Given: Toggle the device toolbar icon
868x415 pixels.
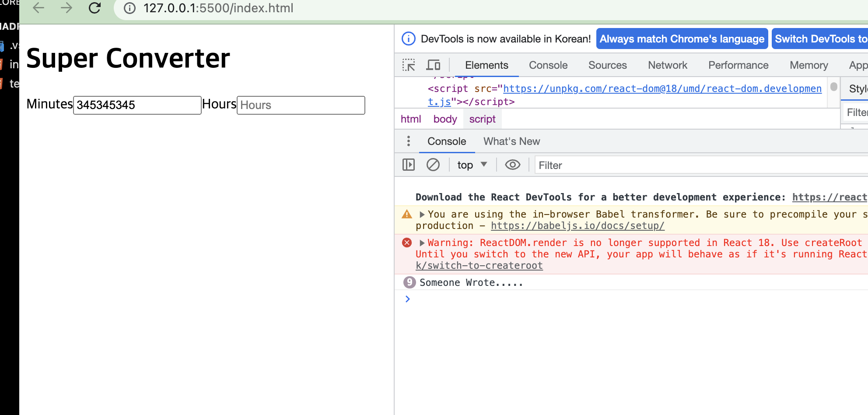Looking at the screenshot, I should click(x=433, y=65).
